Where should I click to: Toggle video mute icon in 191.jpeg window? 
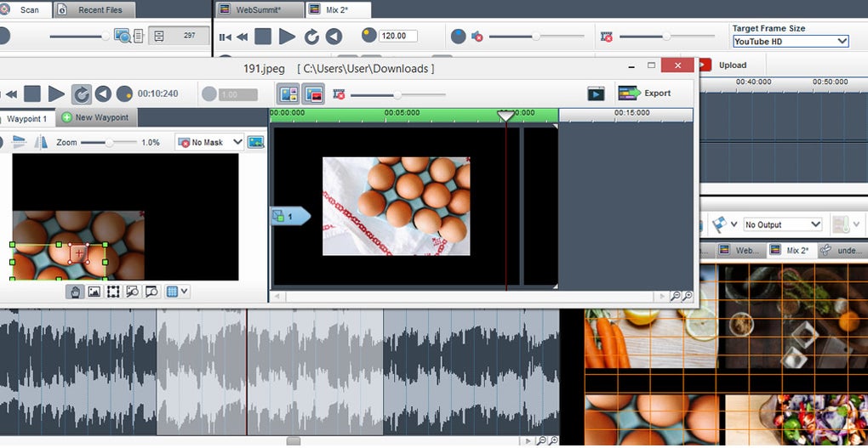(x=339, y=94)
